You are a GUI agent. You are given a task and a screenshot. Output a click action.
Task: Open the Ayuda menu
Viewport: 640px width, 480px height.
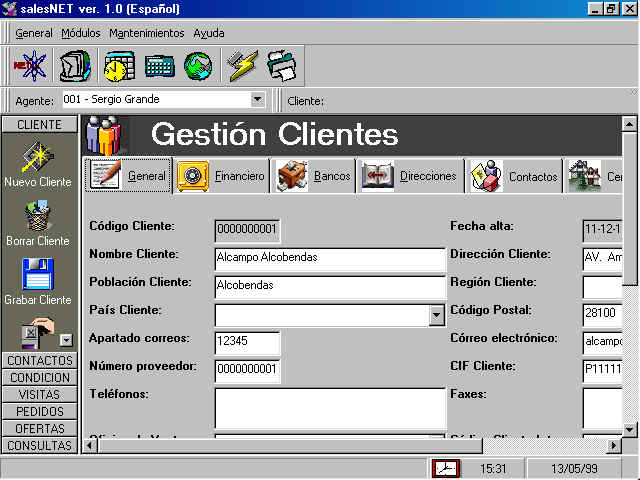pyautogui.click(x=209, y=33)
